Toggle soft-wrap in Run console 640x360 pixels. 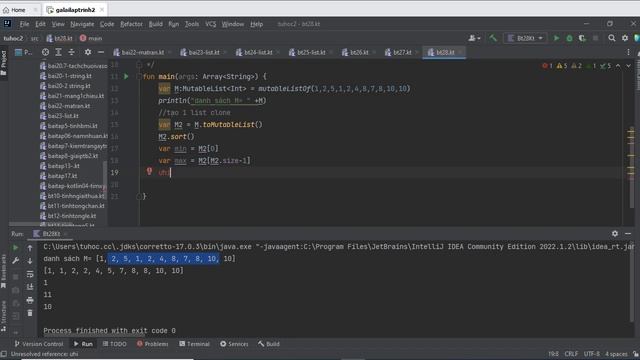(30, 274)
